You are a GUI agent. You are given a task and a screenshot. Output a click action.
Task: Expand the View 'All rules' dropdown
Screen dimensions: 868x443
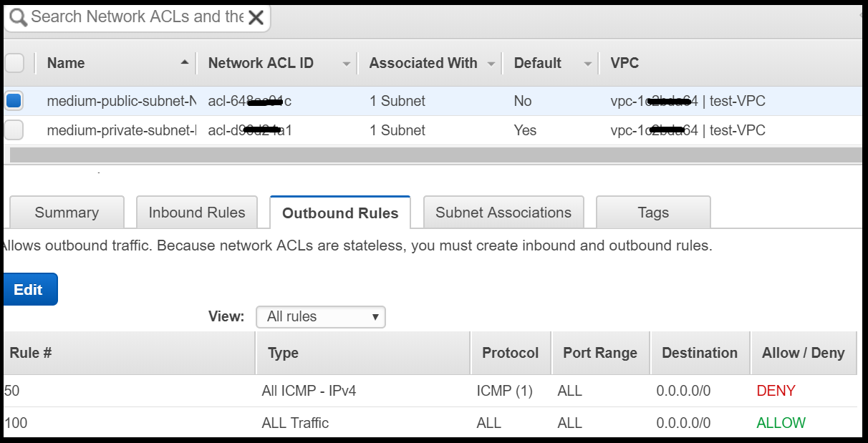(x=320, y=316)
